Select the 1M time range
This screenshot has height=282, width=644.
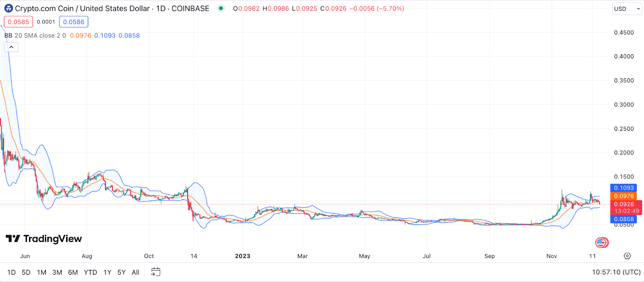pos(41,272)
